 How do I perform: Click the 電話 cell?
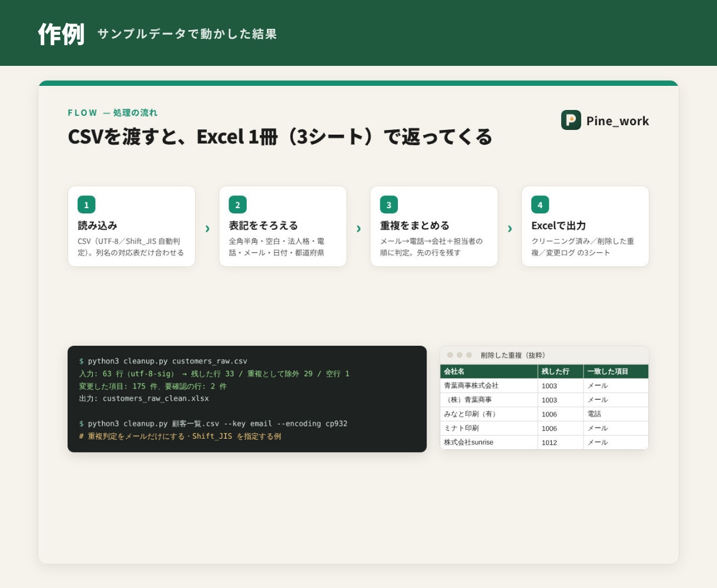[x=616, y=414]
